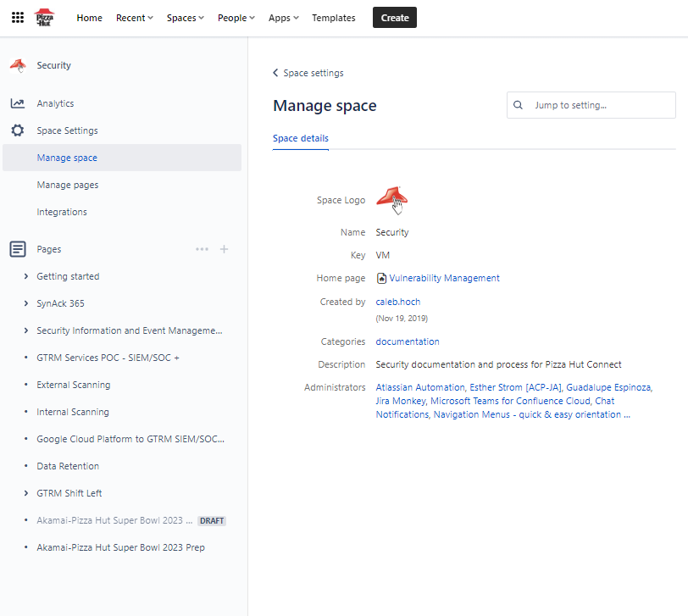Screen dimensions: 688x616
Task: Click the Create button
Action: tap(394, 16)
